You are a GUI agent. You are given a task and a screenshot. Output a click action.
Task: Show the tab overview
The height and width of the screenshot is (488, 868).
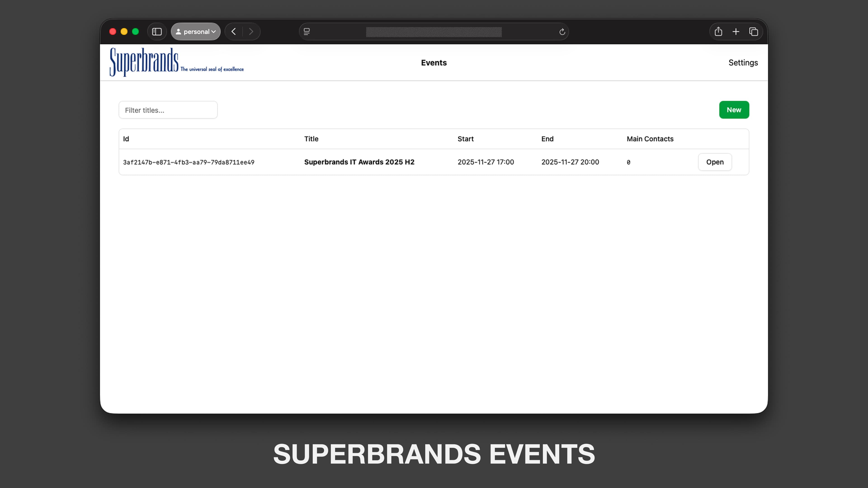(754, 31)
